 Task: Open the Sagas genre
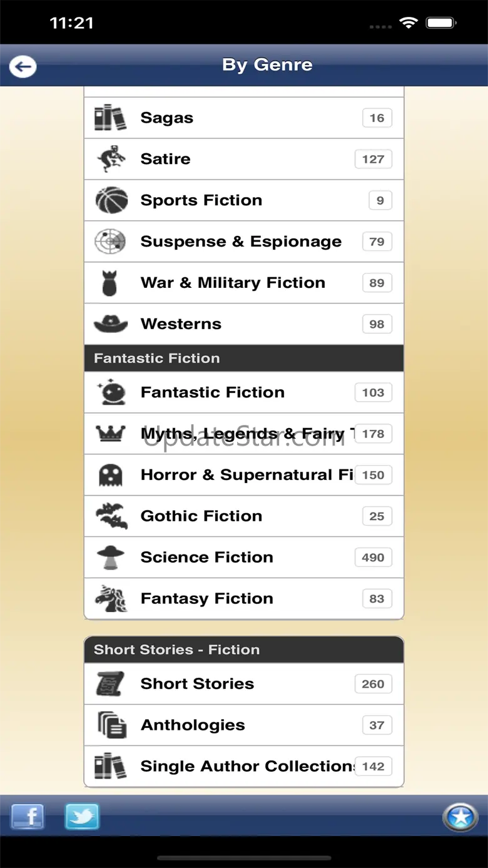243,118
